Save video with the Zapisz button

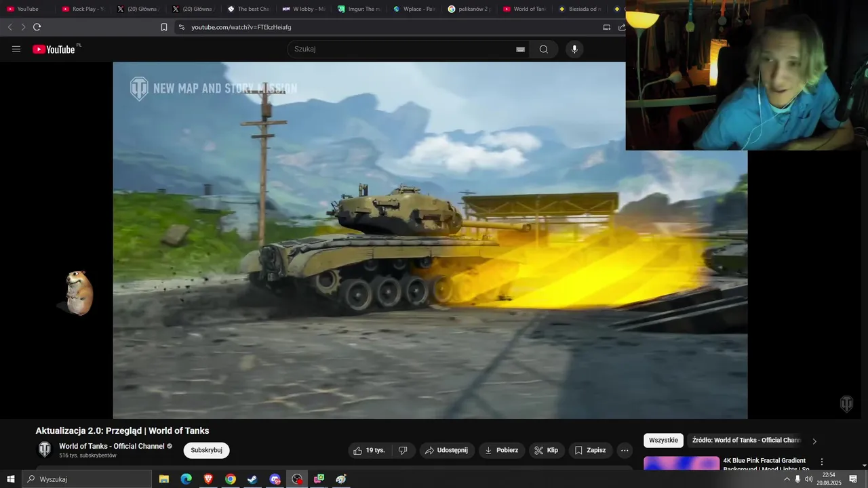pos(591,450)
